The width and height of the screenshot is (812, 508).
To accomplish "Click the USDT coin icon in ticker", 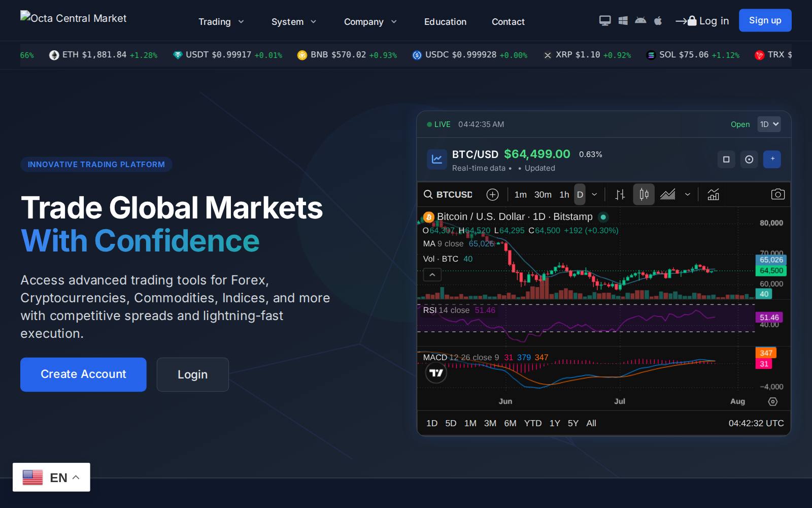I will [178, 55].
